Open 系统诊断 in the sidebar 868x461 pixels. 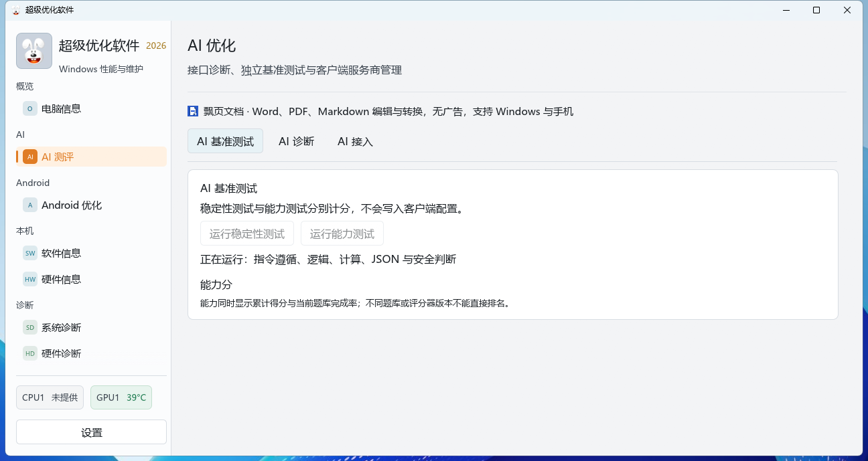91,327
